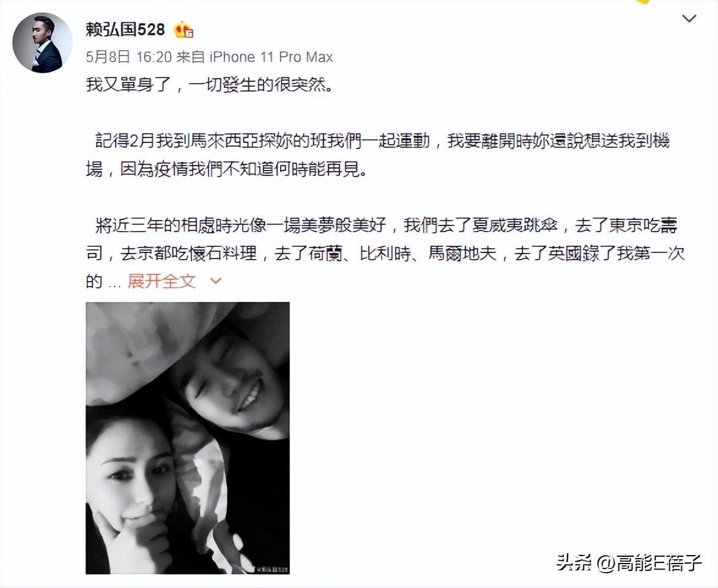Click the yellow icon fragment at top edge

(643, 2)
